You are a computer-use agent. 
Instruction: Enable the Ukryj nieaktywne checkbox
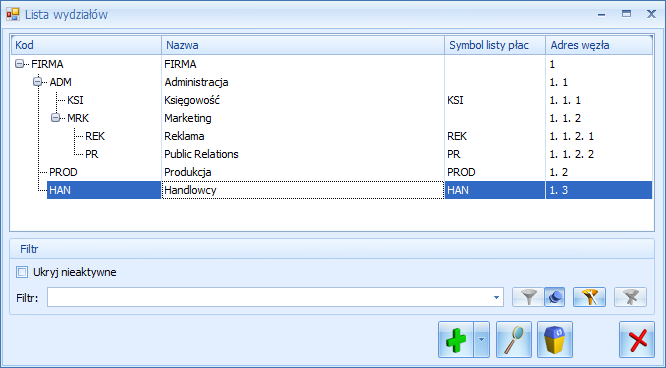click(x=22, y=272)
